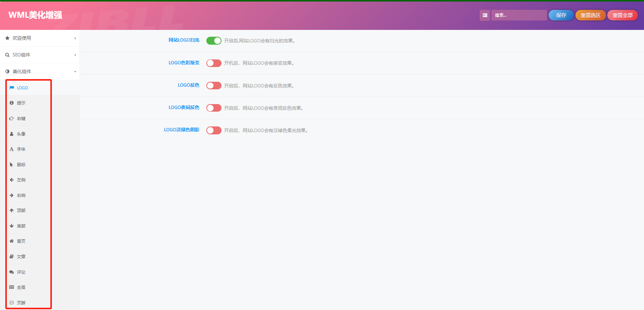
Task: Open the 文章 settings
Action: (40, 257)
